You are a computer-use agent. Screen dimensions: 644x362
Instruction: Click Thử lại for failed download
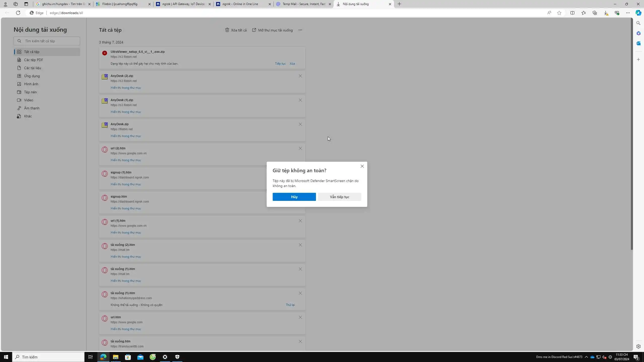coord(290,305)
